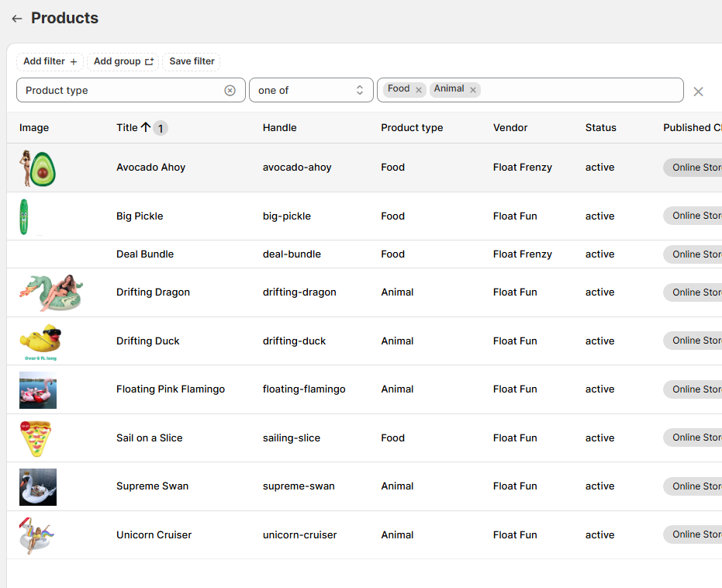Viewport: 722px width, 588px height.
Task: Click the back arrow next to Products
Action: click(16, 19)
